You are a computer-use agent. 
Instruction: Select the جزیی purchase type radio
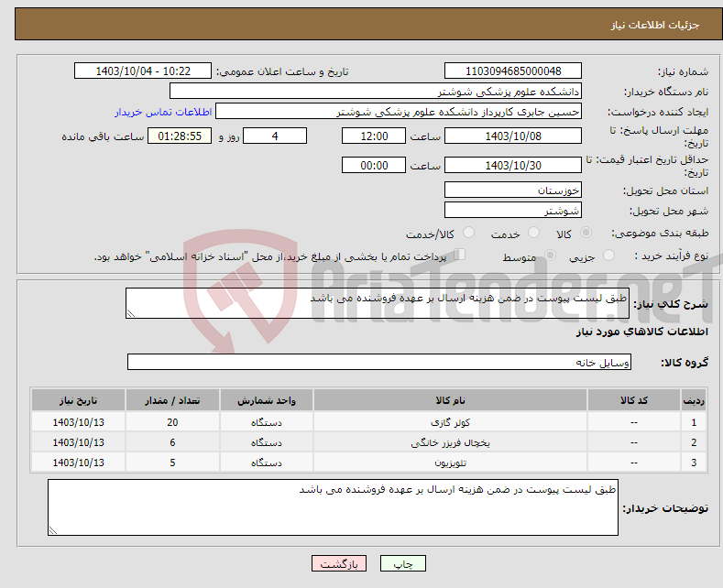point(608,255)
